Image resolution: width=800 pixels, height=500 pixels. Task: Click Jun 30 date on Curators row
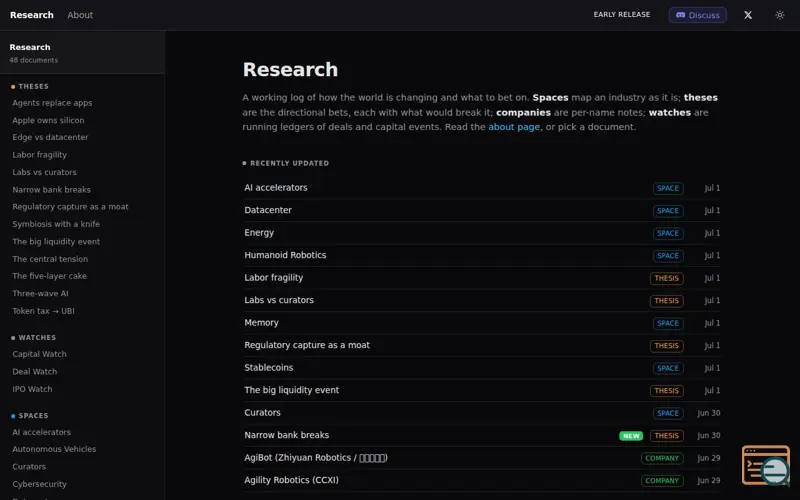(709, 413)
